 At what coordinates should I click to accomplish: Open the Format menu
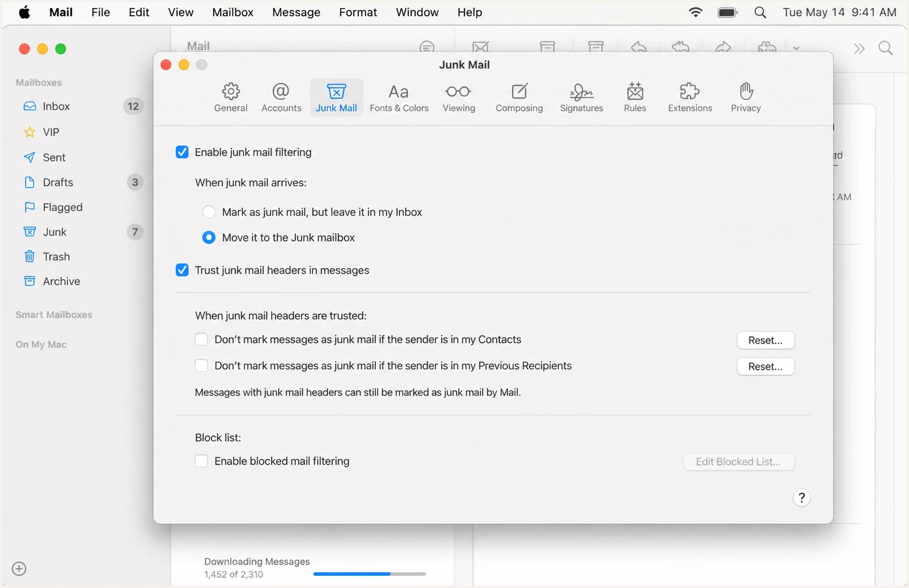(358, 12)
